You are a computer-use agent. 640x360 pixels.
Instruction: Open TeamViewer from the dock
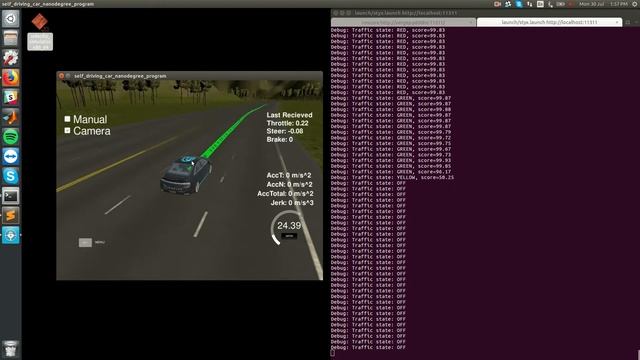click(x=11, y=156)
